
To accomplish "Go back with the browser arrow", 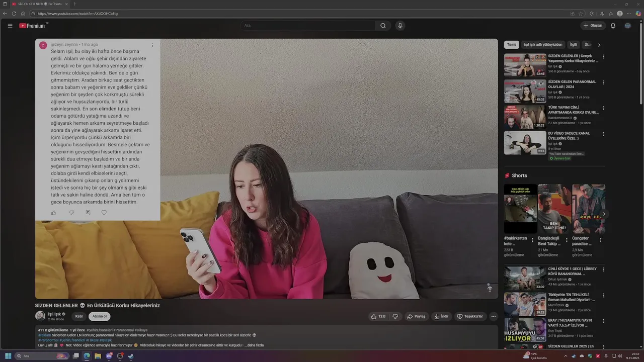I will click(x=6, y=14).
